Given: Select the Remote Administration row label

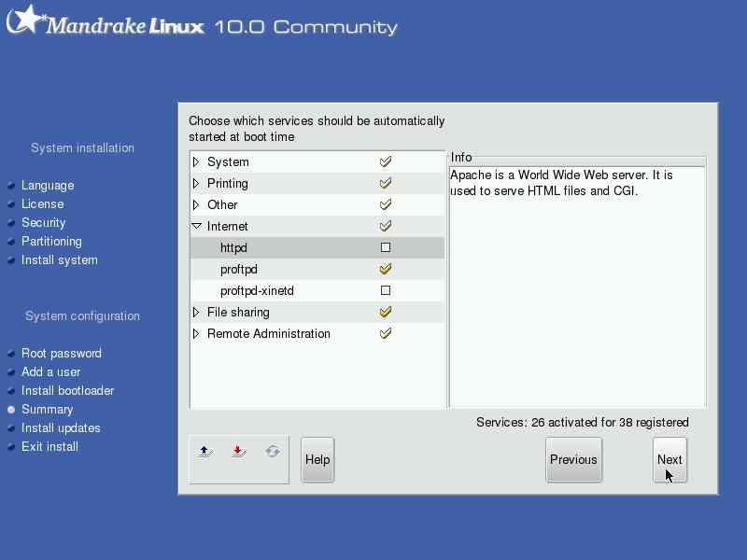Looking at the screenshot, I should (x=269, y=334).
